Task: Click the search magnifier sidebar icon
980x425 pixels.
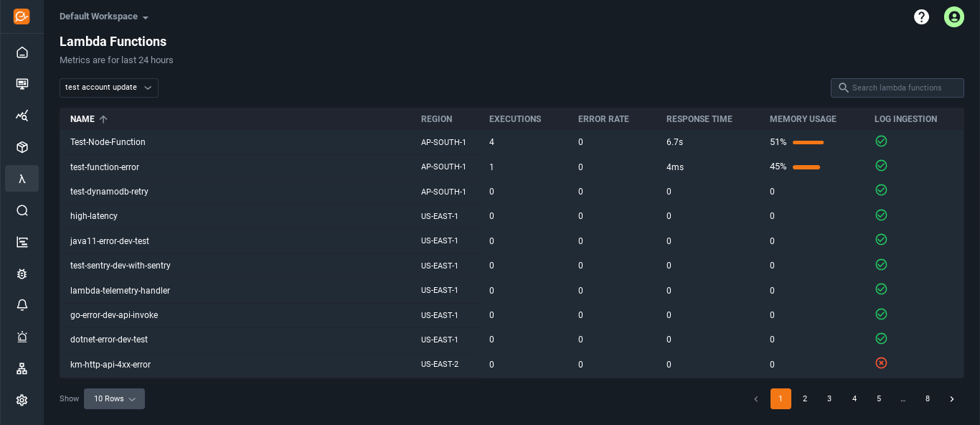Action: 22,210
